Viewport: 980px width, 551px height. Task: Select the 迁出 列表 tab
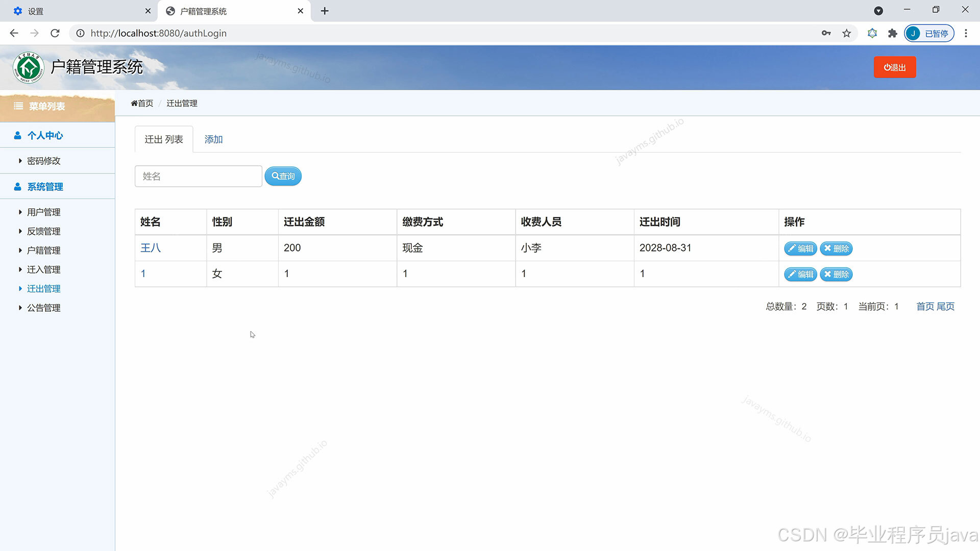pos(164,139)
